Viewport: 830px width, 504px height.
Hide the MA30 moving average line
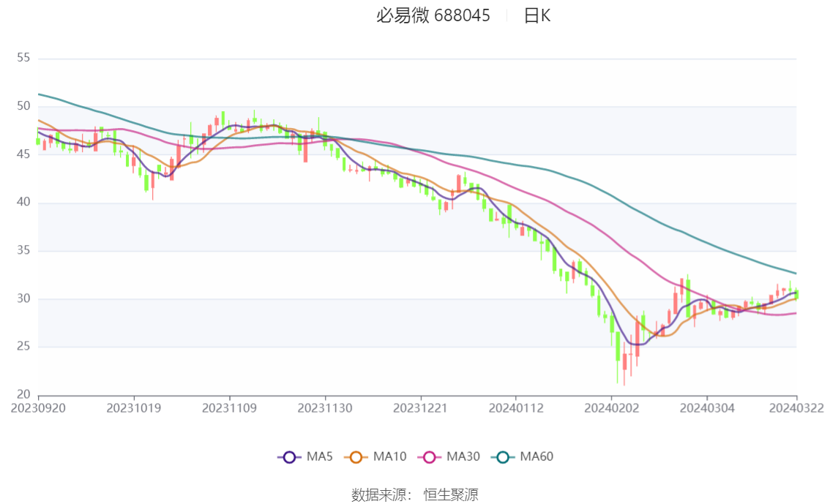(449, 457)
